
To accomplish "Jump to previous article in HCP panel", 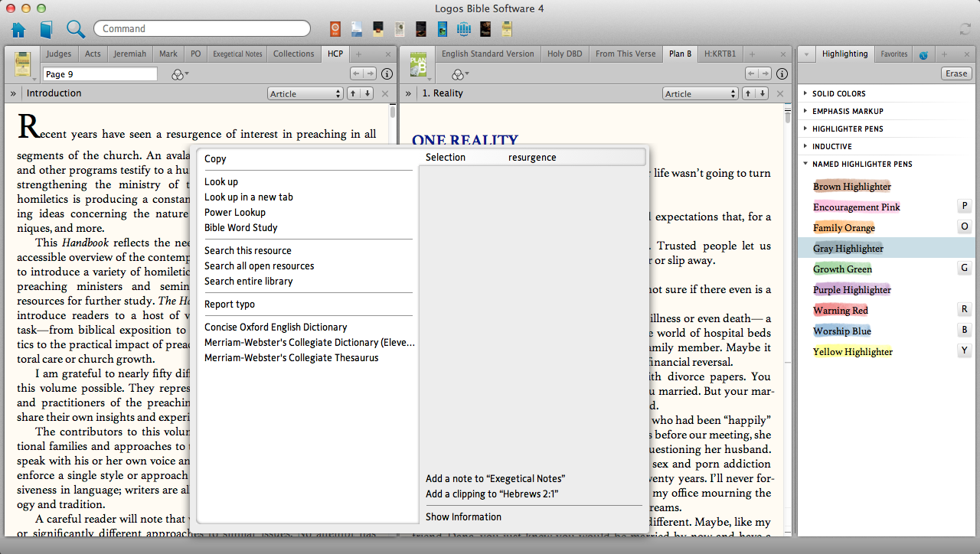I will pyautogui.click(x=354, y=93).
